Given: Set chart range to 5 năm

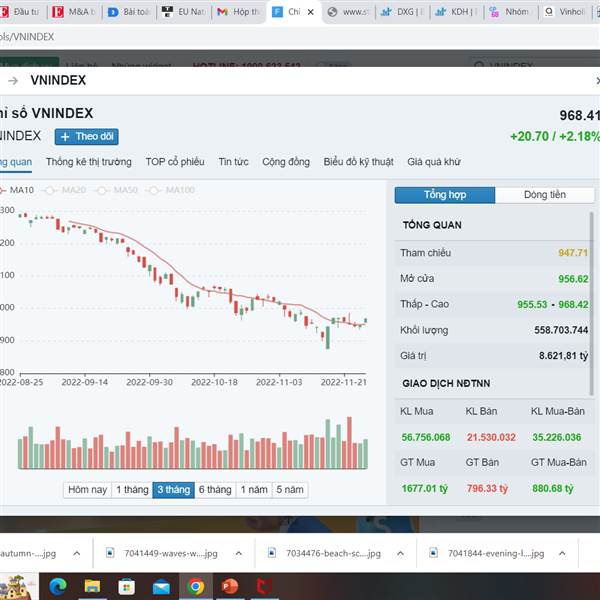Looking at the screenshot, I should tap(290, 490).
